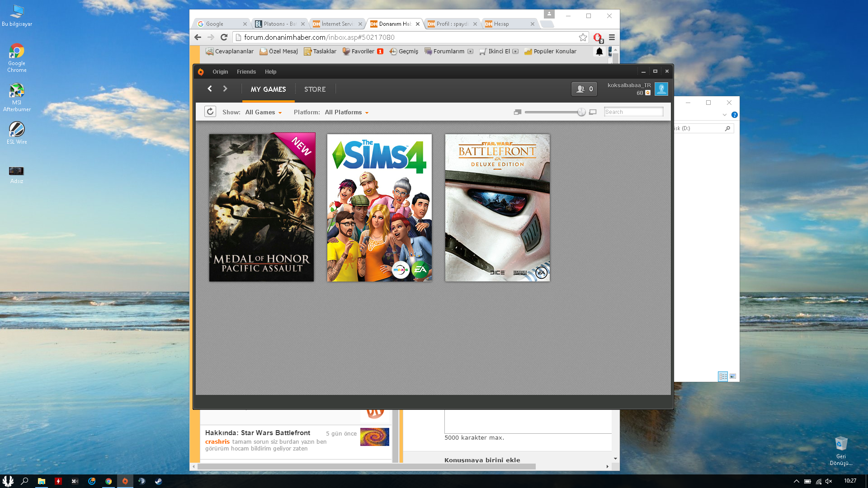
Task: Open the red extension icon in Chrome
Action: (598, 38)
